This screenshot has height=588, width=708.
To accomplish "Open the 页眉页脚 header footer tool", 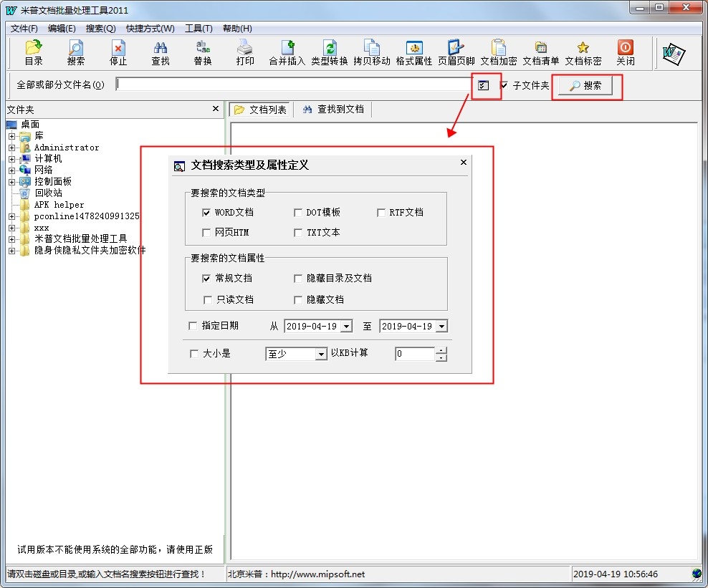I will point(456,53).
